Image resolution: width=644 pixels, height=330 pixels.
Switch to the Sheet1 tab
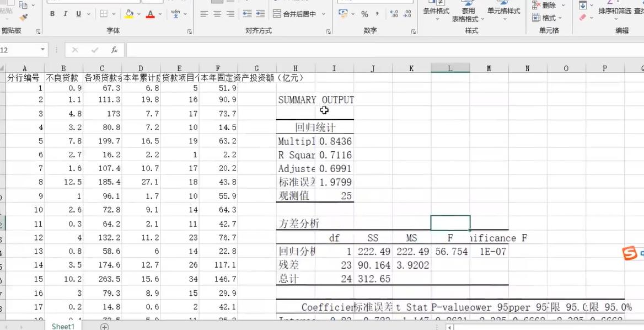63,326
